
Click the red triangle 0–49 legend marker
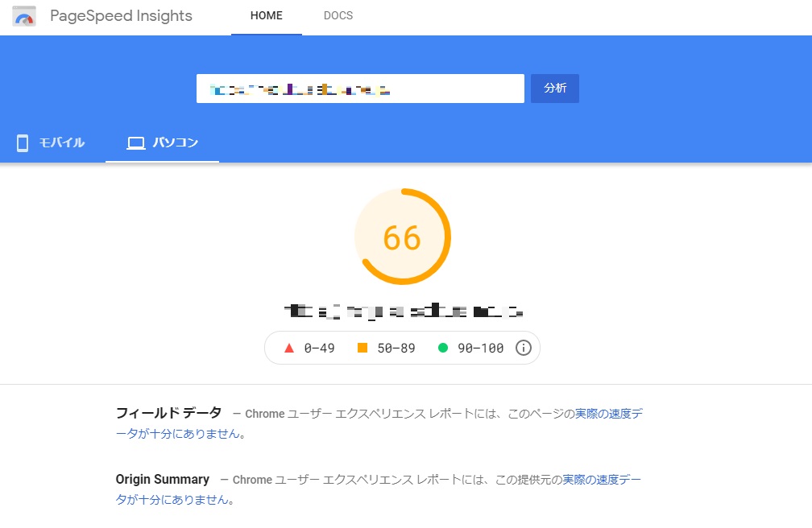click(289, 348)
